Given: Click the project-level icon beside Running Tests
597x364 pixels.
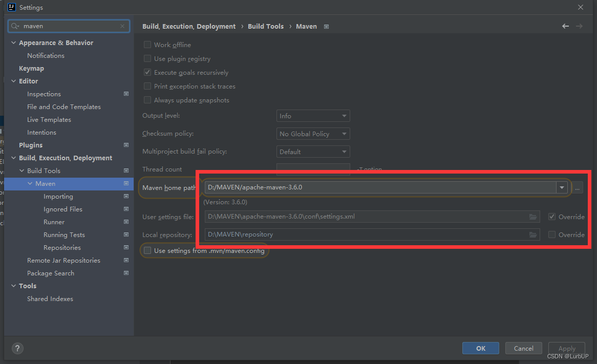Looking at the screenshot, I should click(x=126, y=234).
